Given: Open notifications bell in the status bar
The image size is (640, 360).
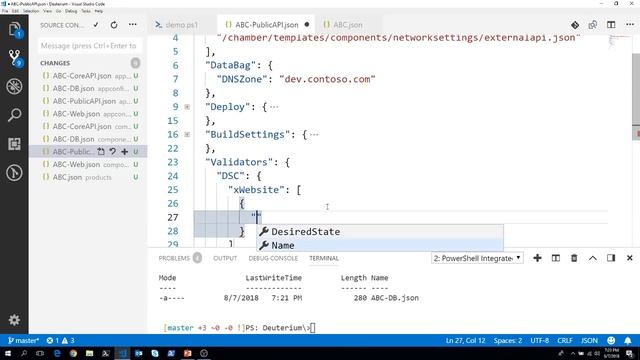Looking at the screenshot, I should (x=628, y=340).
